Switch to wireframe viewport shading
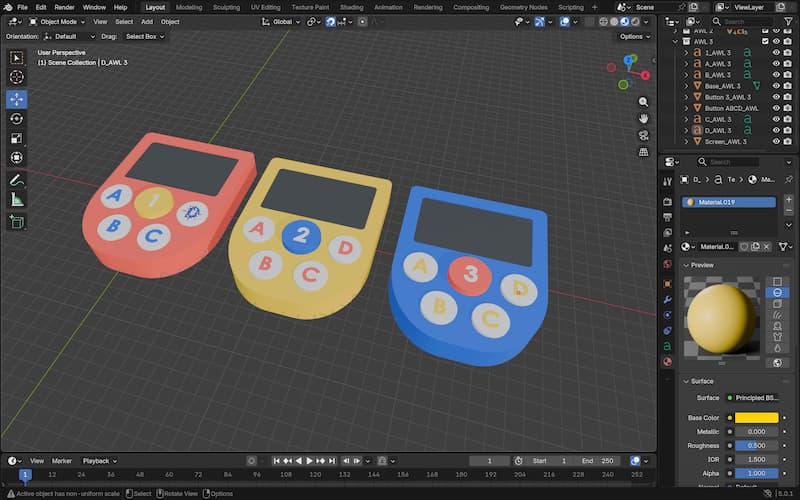This screenshot has width=800, height=500. (604, 22)
